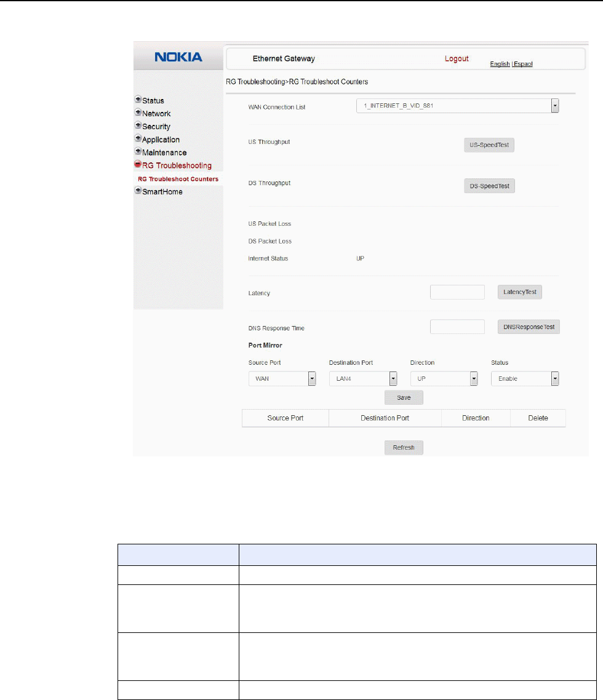Expand the Network menu plus icon
Viewport: 603px width, 700px height.
[138, 112]
